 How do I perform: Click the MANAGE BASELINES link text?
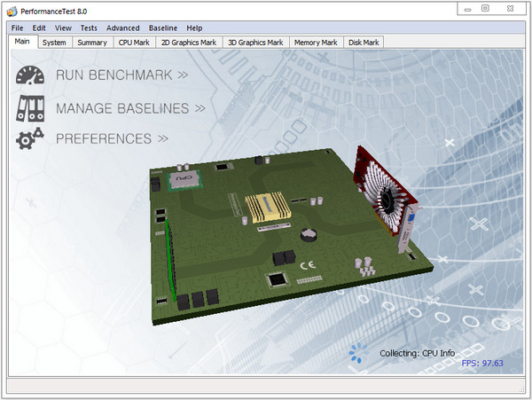point(130,108)
